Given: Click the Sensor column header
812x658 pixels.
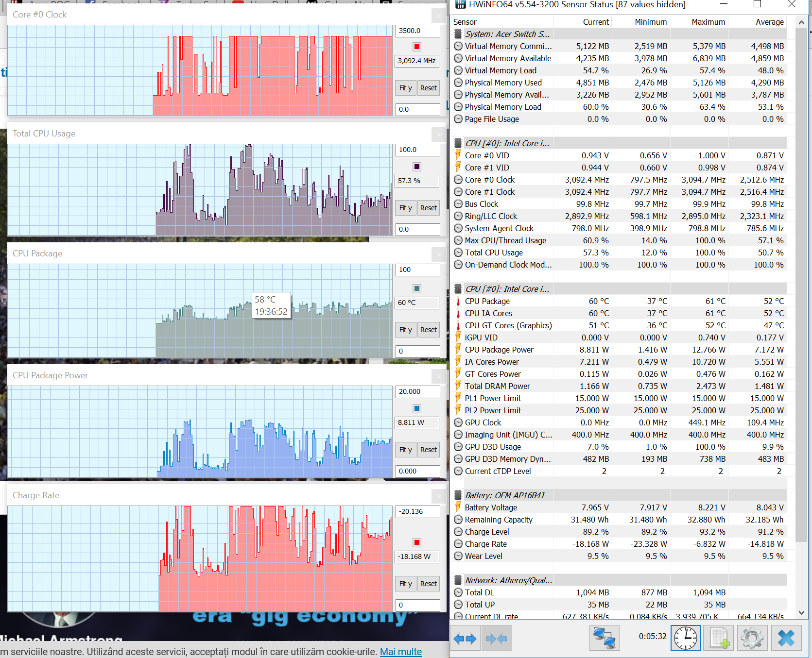Looking at the screenshot, I should click(x=502, y=22).
